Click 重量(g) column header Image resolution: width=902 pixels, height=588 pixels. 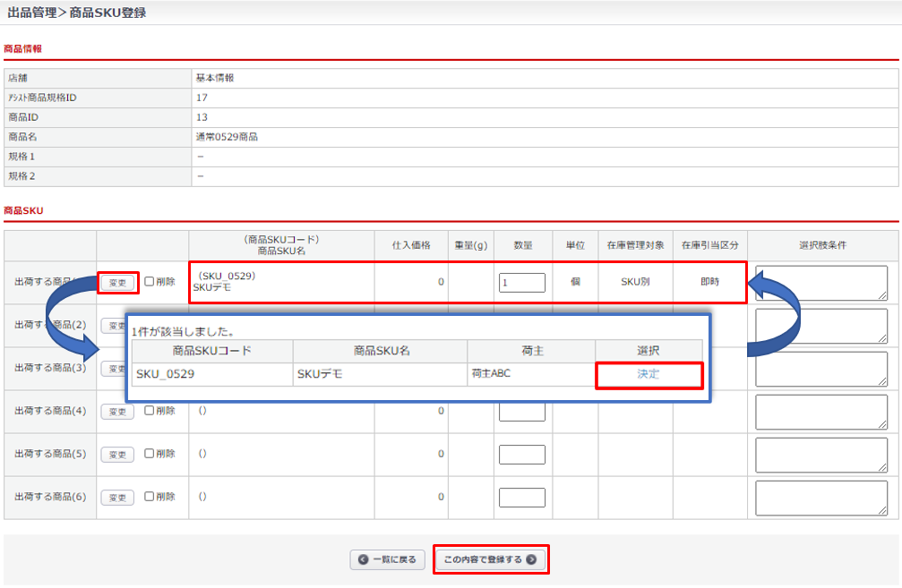pyautogui.click(x=471, y=245)
